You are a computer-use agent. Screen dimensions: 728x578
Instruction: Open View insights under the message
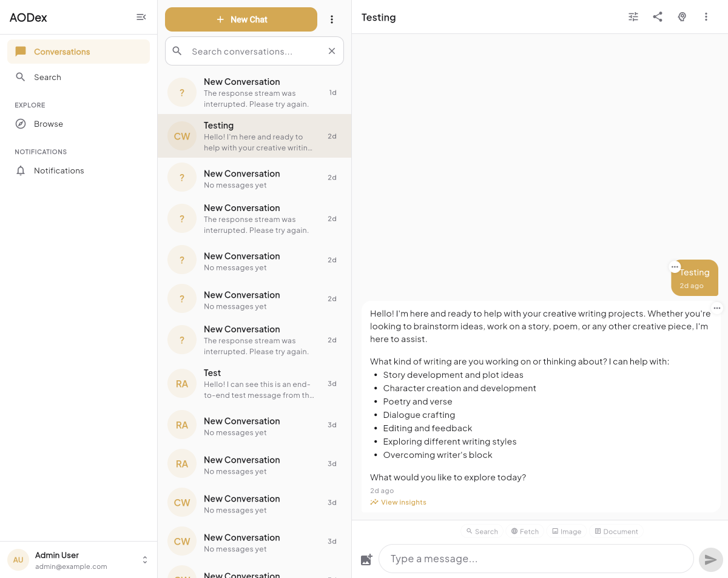398,502
